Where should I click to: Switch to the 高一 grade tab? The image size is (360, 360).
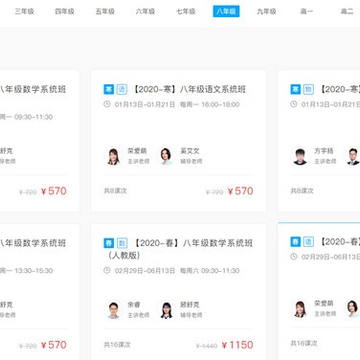tap(307, 11)
